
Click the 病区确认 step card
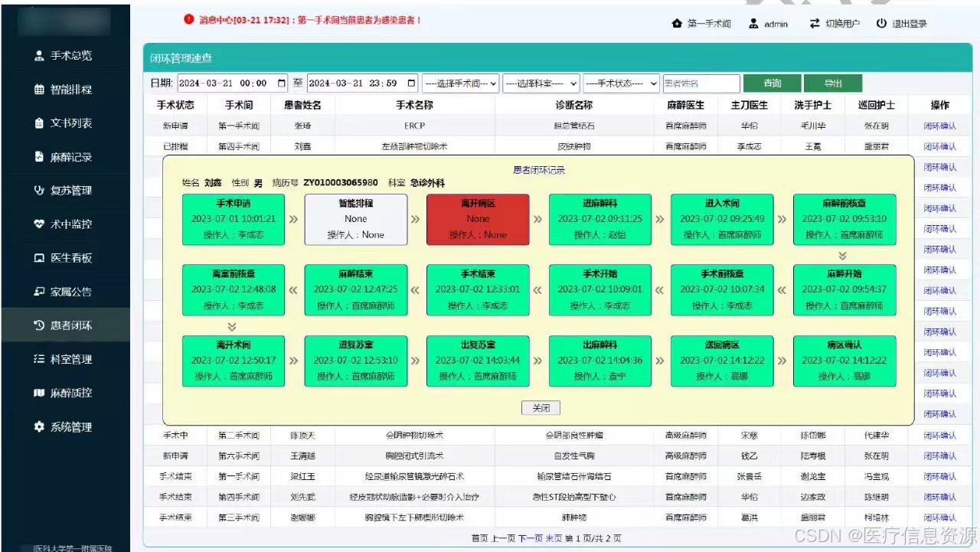pyautogui.click(x=844, y=361)
